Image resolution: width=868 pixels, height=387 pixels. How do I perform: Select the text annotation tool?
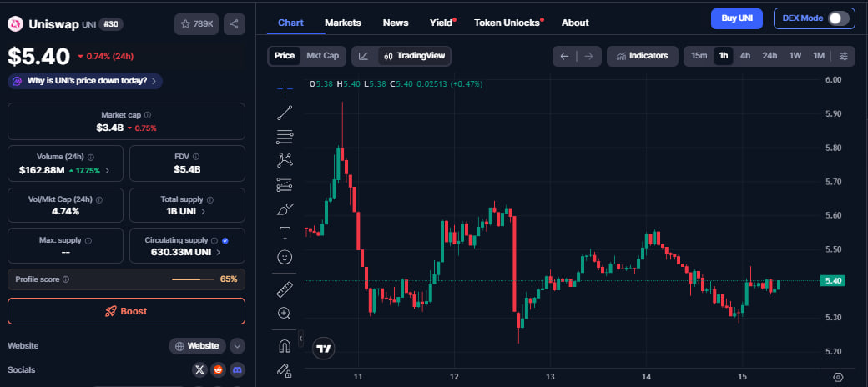tap(285, 232)
